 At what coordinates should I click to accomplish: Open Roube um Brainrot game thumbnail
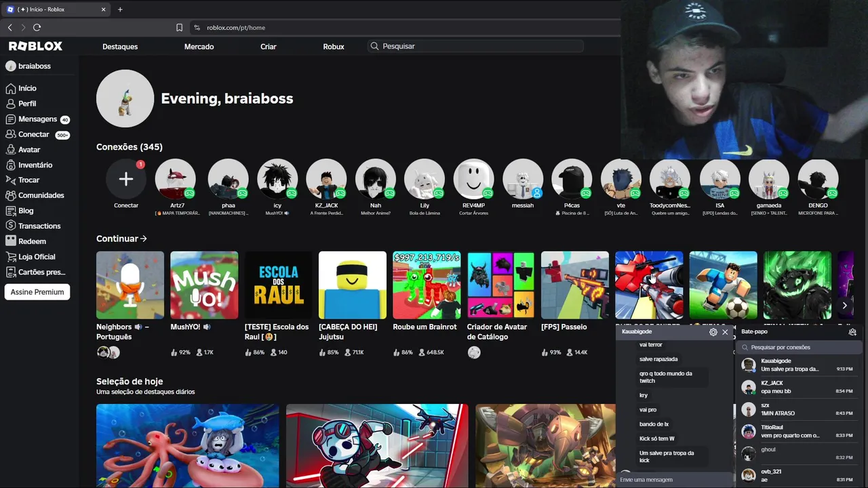(427, 285)
